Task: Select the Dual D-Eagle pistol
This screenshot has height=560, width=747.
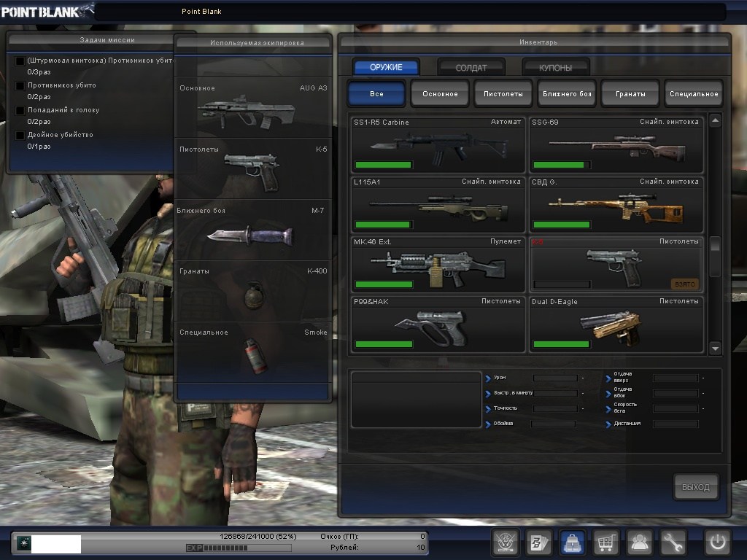Action: click(x=616, y=324)
